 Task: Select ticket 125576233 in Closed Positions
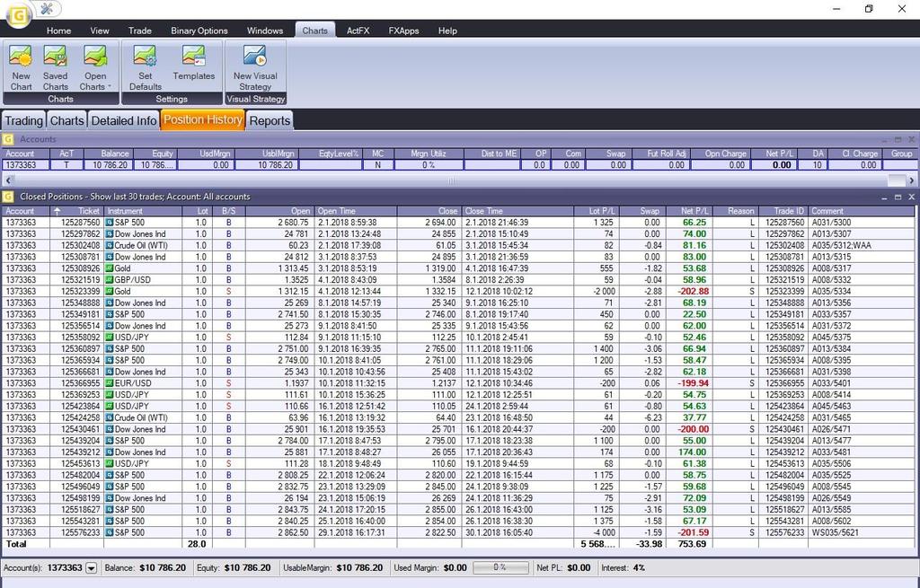[457, 533]
